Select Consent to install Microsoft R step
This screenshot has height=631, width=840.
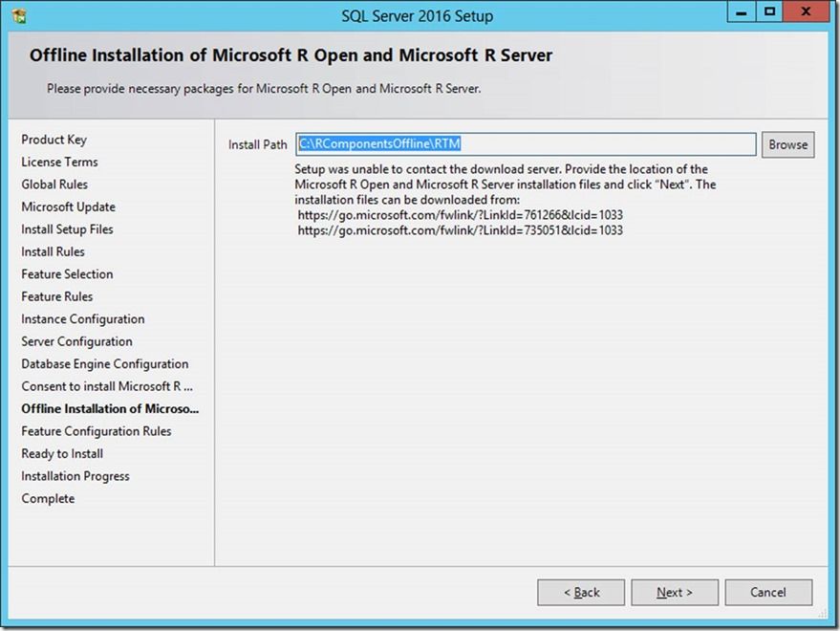tap(107, 386)
